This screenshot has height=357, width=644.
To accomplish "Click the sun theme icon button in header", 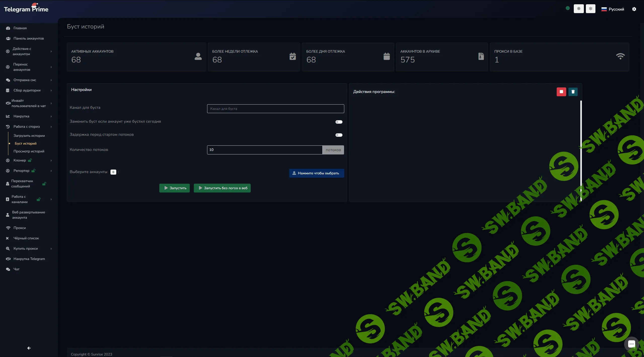I will 579,9.
